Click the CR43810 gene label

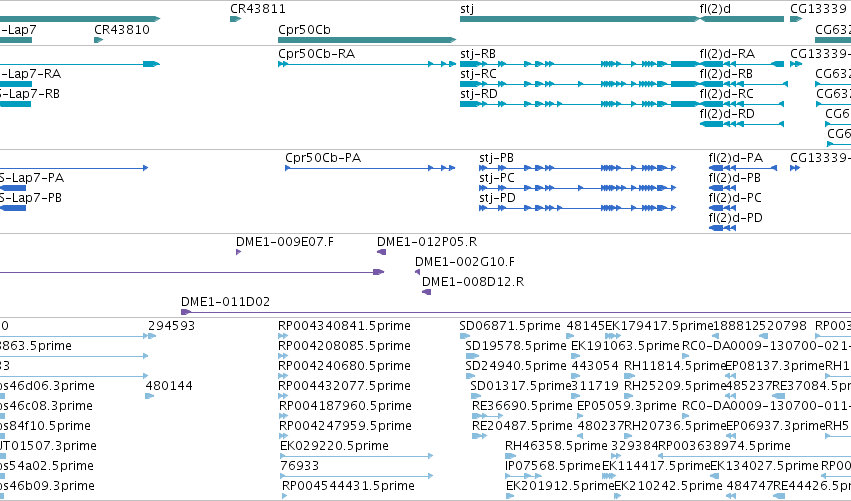[122, 30]
